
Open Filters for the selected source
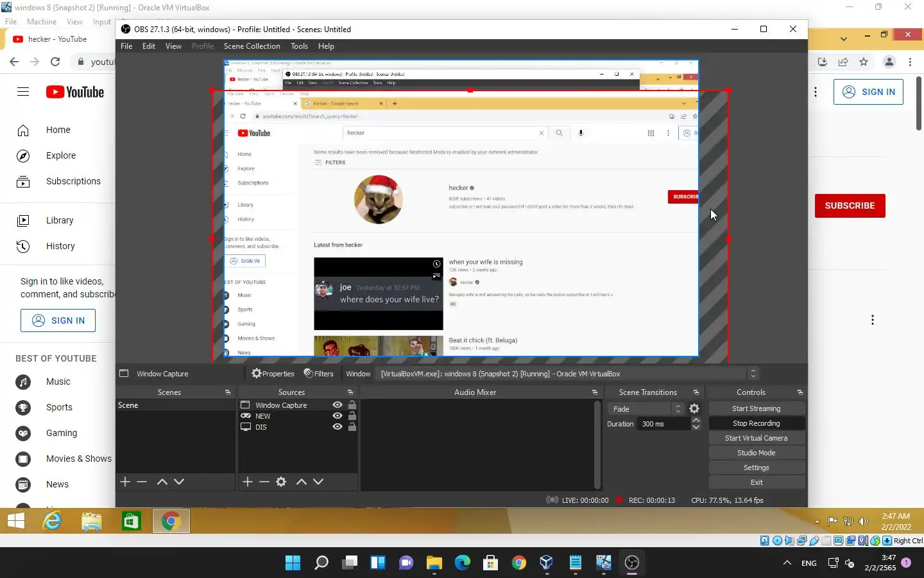click(319, 374)
